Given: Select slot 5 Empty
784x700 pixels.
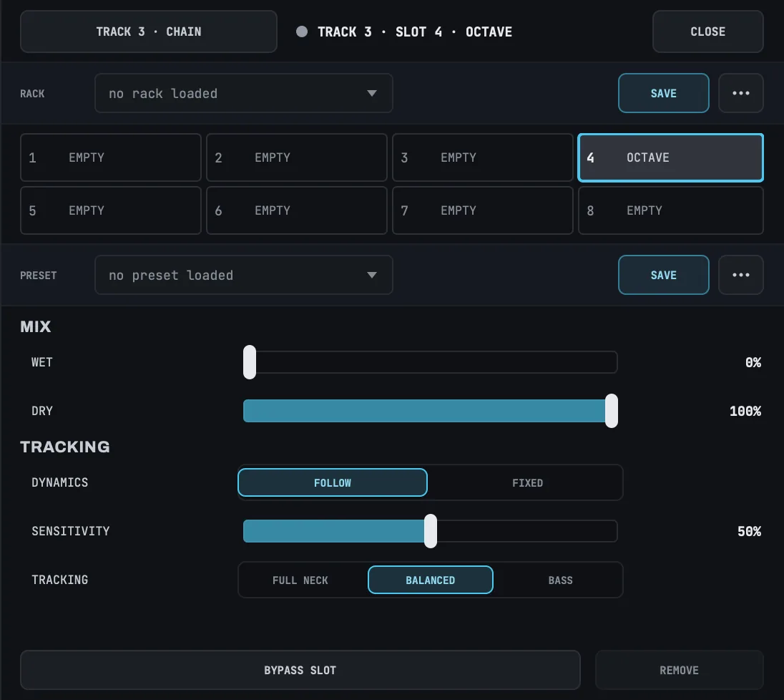Looking at the screenshot, I should [110, 210].
